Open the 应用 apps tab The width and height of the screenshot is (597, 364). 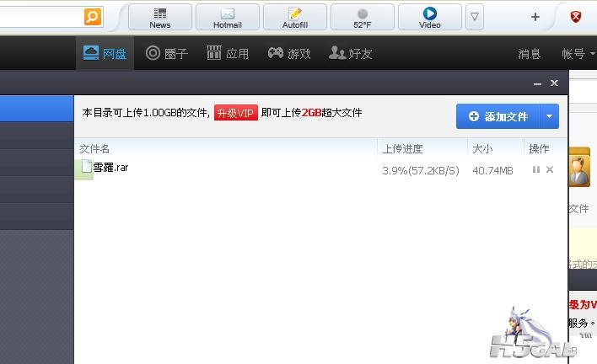pyautogui.click(x=227, y=54)
